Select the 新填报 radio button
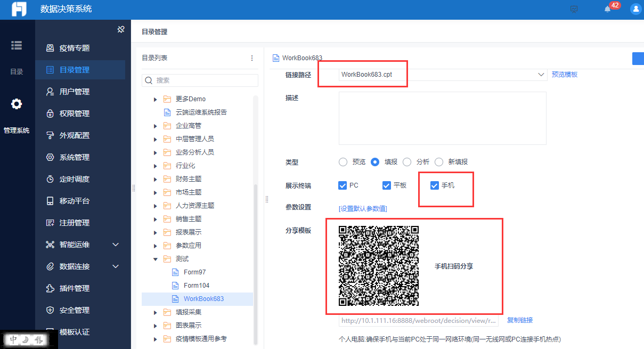The width and height of the screenshot is (644, 349). pyautogui.click(x=439, y=162)
